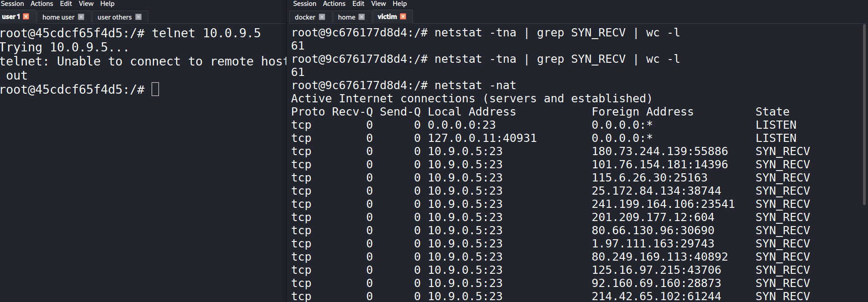Select the victim tab
Viewport: 868px width, 302px height.
(x=387, y=17)
